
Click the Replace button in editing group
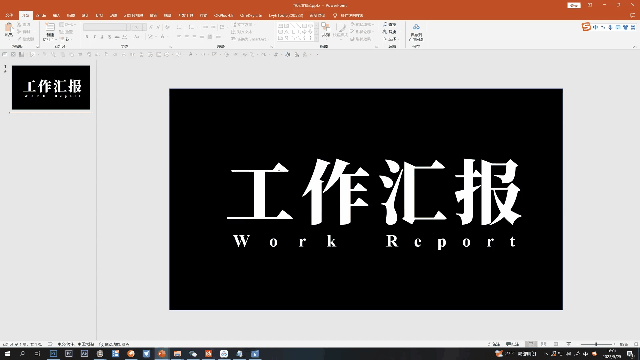click(x=390, y=31)
